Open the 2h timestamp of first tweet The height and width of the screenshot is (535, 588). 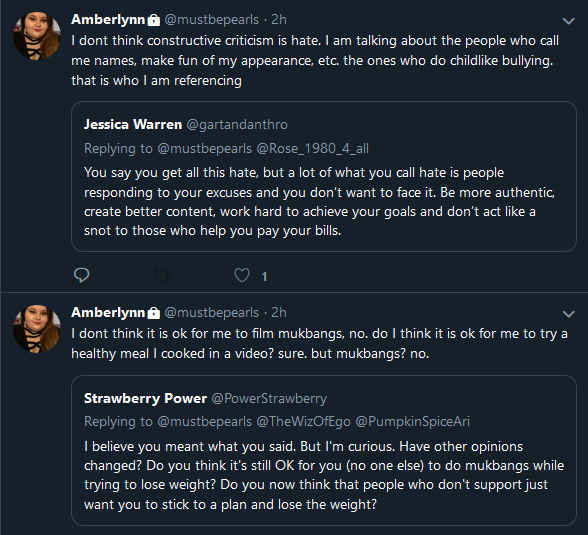pyautogui.click(x=279, y=19)
